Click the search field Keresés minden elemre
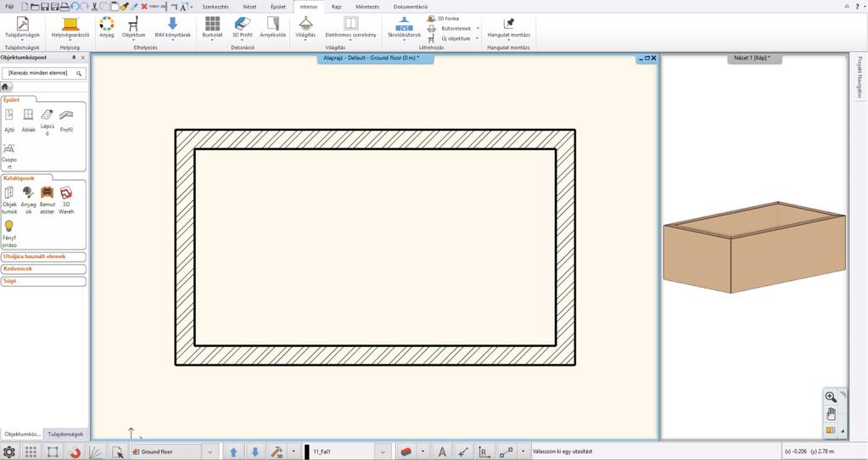The image size is (868, 460). tap(44, 73)
